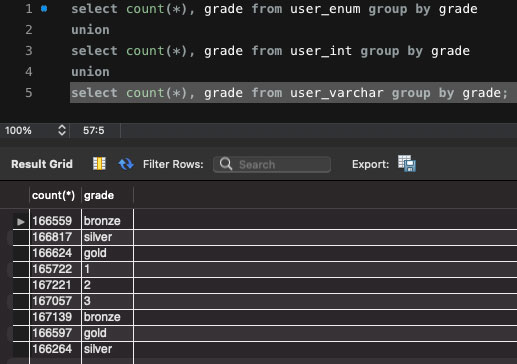Place cursor on user_varchar in line 5
Viewport: 517px width, 364px height.
[x=337, y=93]
